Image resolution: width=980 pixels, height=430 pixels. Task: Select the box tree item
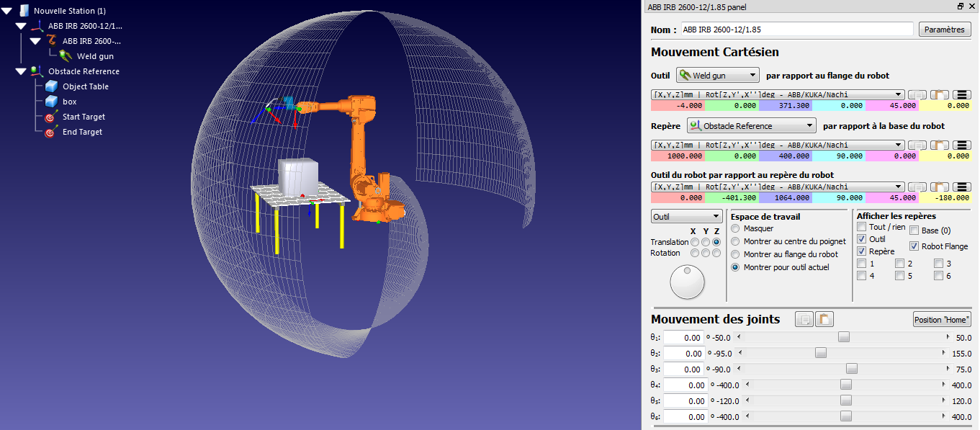point(69,102)
